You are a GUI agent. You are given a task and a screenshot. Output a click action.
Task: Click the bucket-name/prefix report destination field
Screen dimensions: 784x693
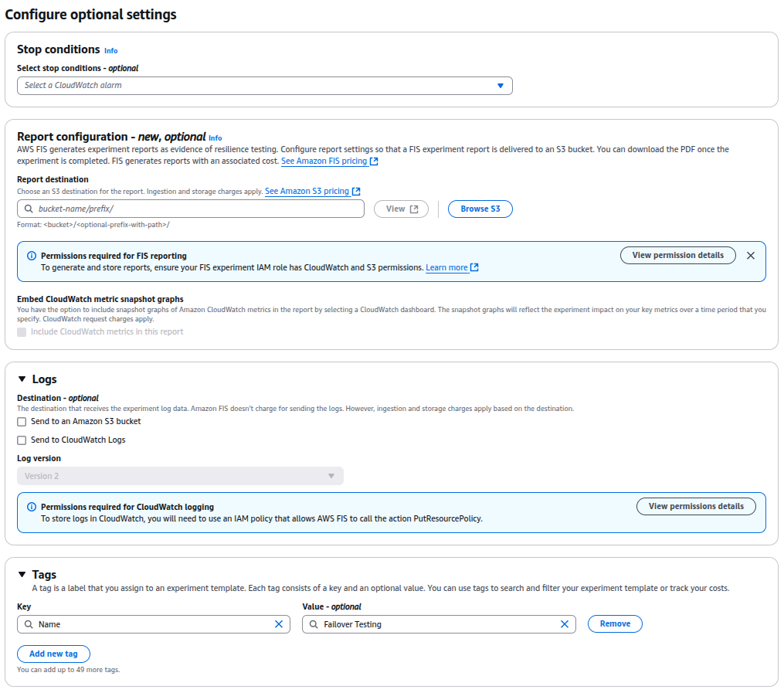tap(191, 209)
